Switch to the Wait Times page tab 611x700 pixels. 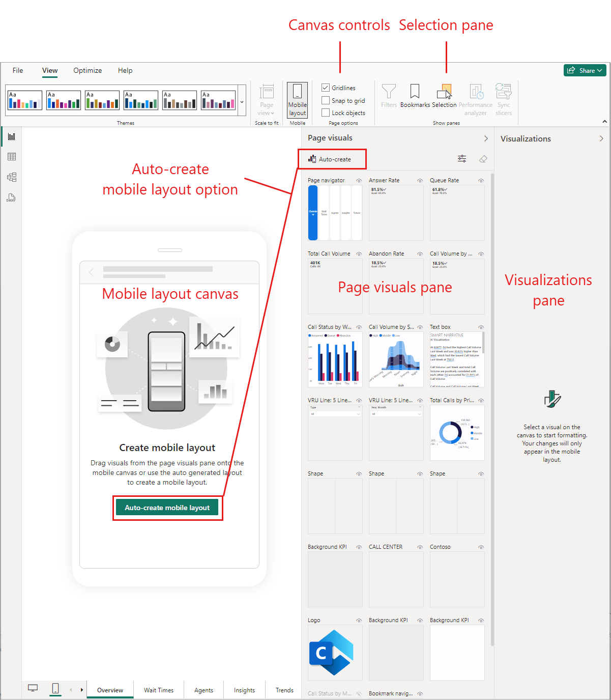pyautogui.click(x=158, y=690)
